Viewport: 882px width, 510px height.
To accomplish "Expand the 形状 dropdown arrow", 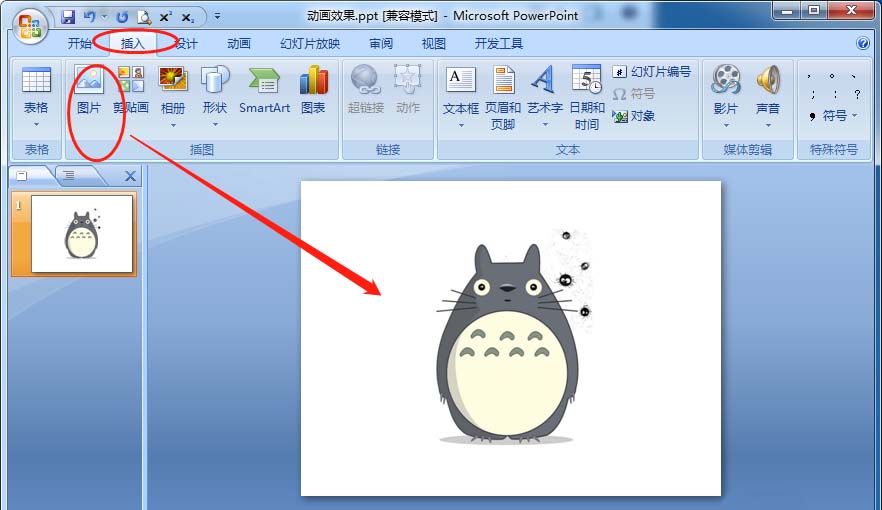I will [x=215, y=124].
